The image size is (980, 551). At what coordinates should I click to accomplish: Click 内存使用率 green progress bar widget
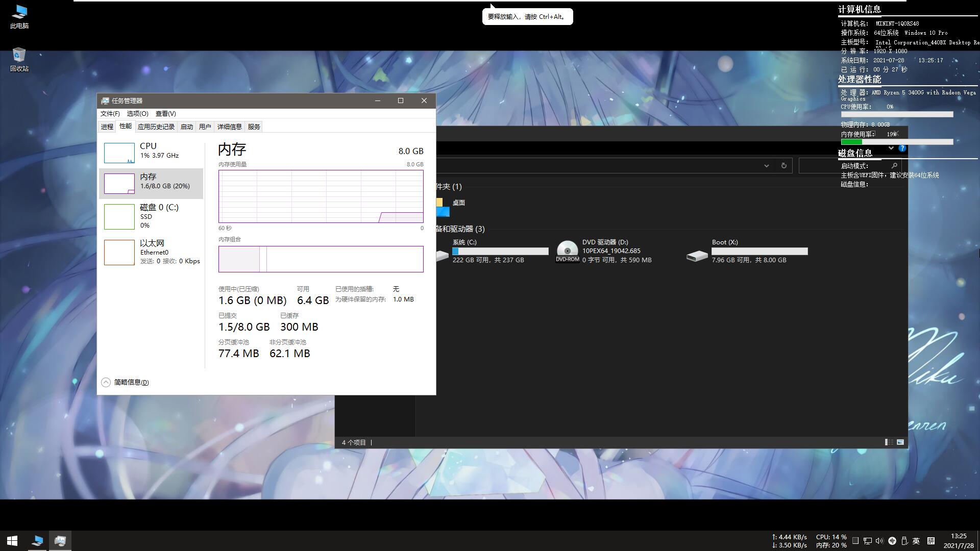(x=897, y=142)
